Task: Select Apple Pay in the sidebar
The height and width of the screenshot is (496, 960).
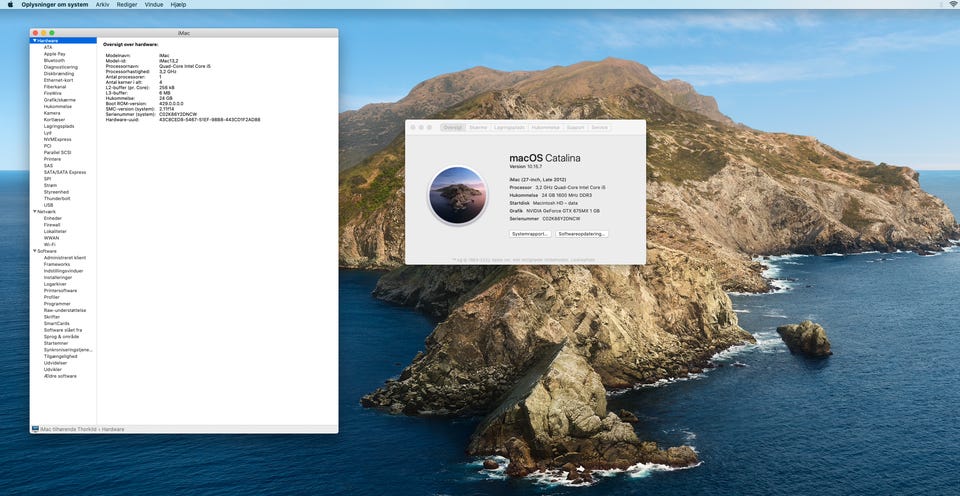Action: pyautogui.click(x=54, y=54)
